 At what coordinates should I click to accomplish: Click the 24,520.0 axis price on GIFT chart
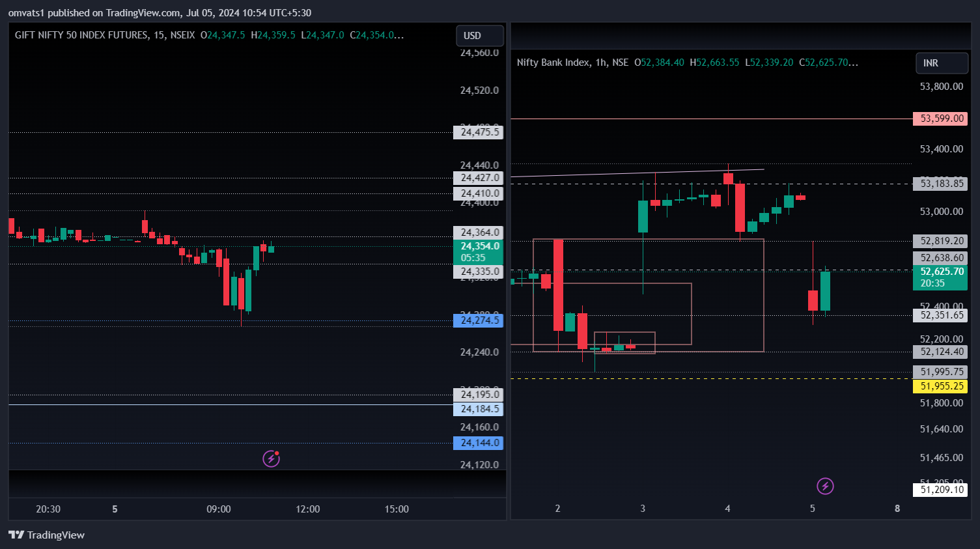[x=479, y=91]
